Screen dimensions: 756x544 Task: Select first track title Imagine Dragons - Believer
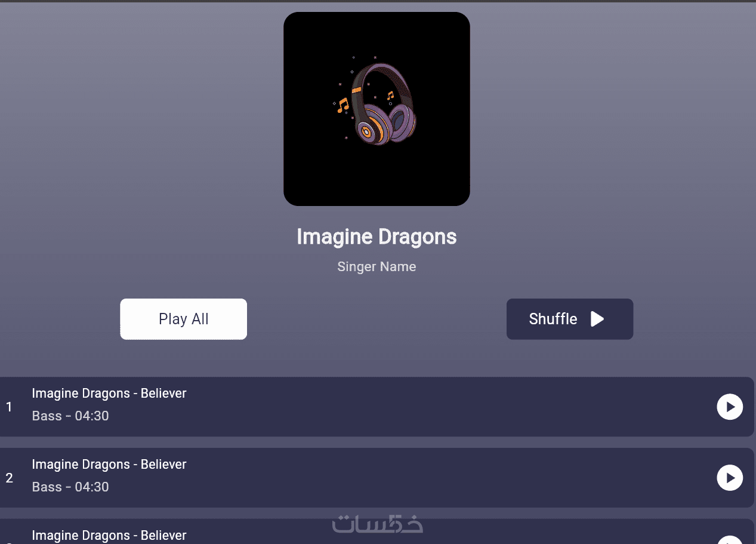pyautogui.click(x=109, y=393)
